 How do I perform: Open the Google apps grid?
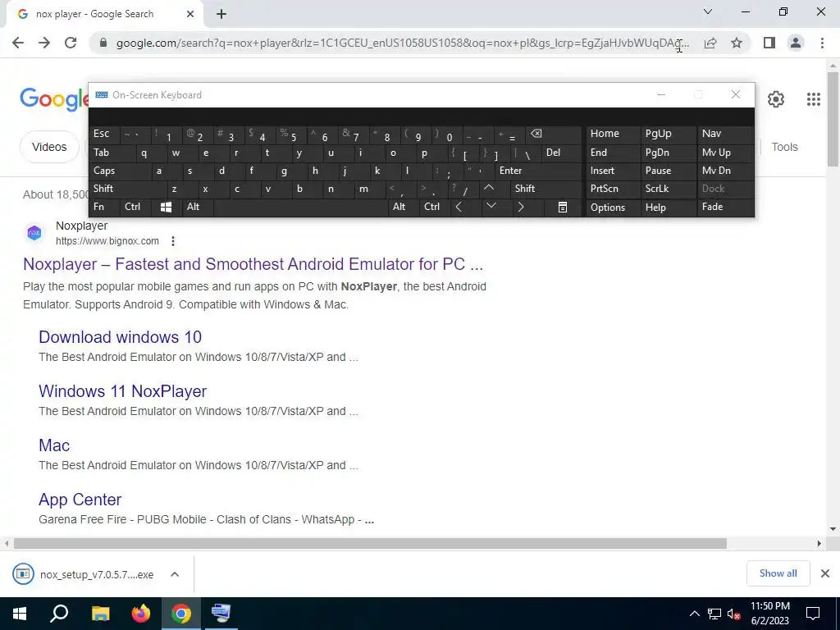813,99
